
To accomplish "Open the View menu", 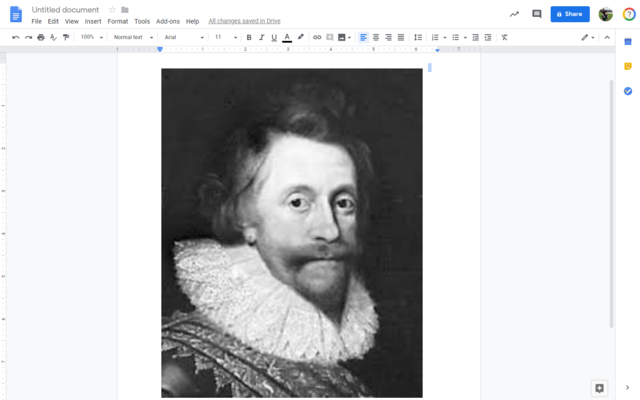I will (x=71, y=21).
